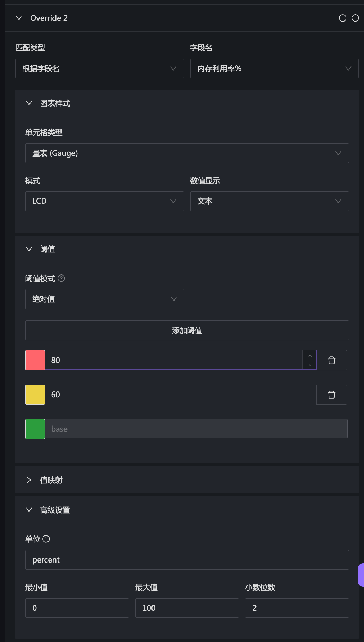Open the 字段名 dropdown showing 内存利用率%

tap(274, 69)
